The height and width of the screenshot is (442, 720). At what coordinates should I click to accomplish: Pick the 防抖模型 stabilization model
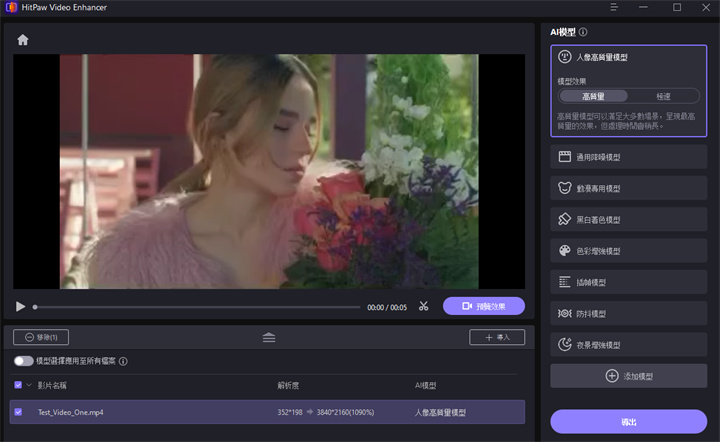(628, 313)
